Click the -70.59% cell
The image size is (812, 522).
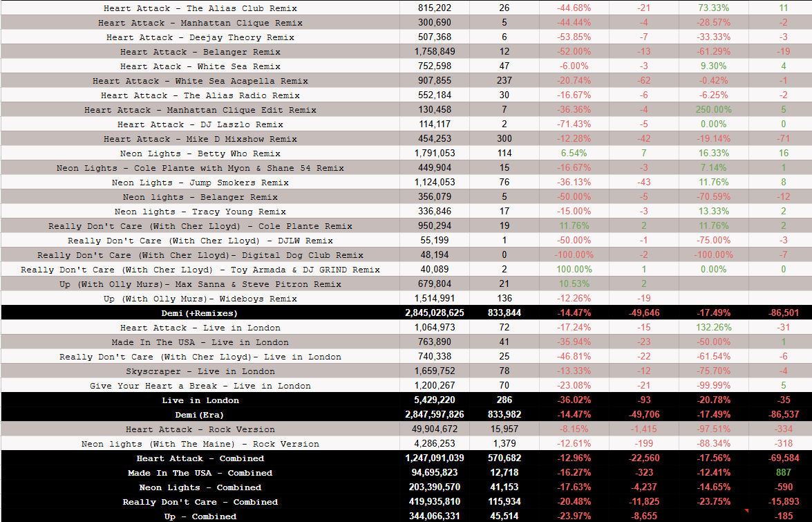[714, 197]
